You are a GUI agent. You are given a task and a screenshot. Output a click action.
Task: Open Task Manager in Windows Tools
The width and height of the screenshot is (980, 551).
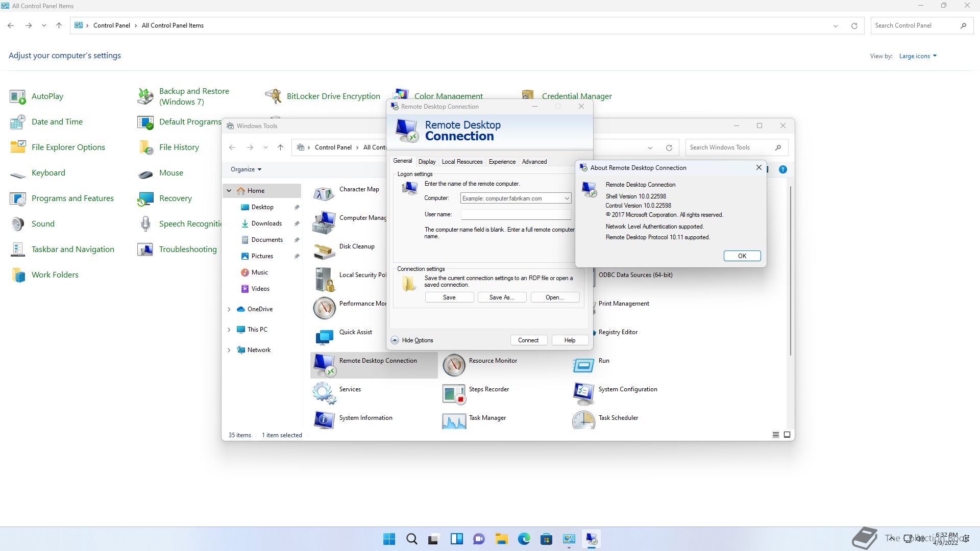pyautogui.click(x=454, y=420)
